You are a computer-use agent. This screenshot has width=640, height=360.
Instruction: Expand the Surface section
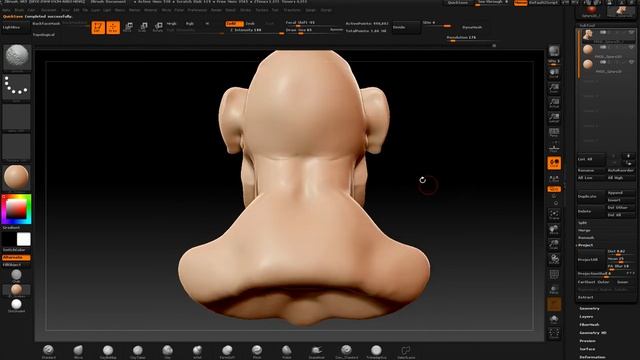pyautogui.click(x=587, y=349)
